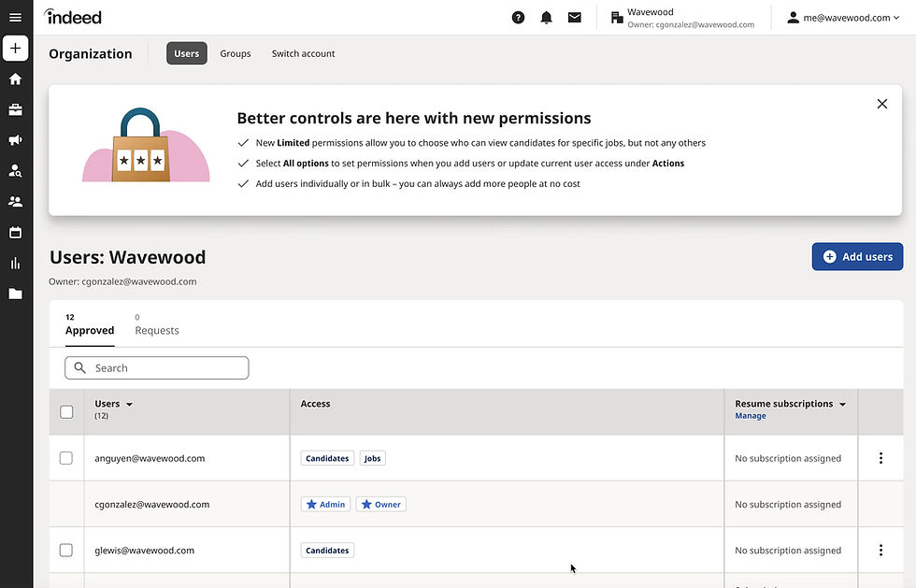This screenshot has height=588, width=916.
Task: Click the Jobs tag for anguyen@wavewood.com
Action: point(372,458)
